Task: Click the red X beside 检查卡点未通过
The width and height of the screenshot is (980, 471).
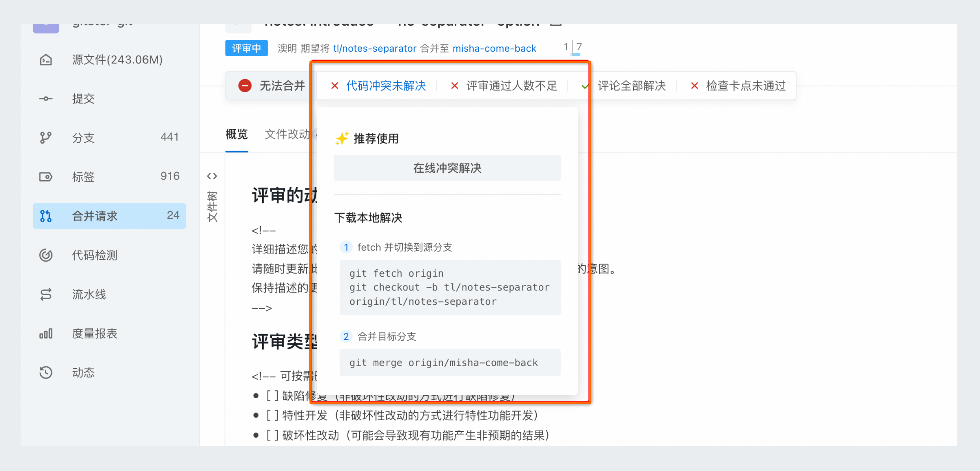Action: (694, 86)
